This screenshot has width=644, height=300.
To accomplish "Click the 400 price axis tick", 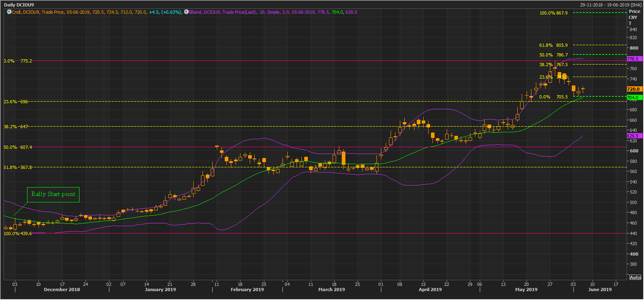I will [x=634, y=254].
